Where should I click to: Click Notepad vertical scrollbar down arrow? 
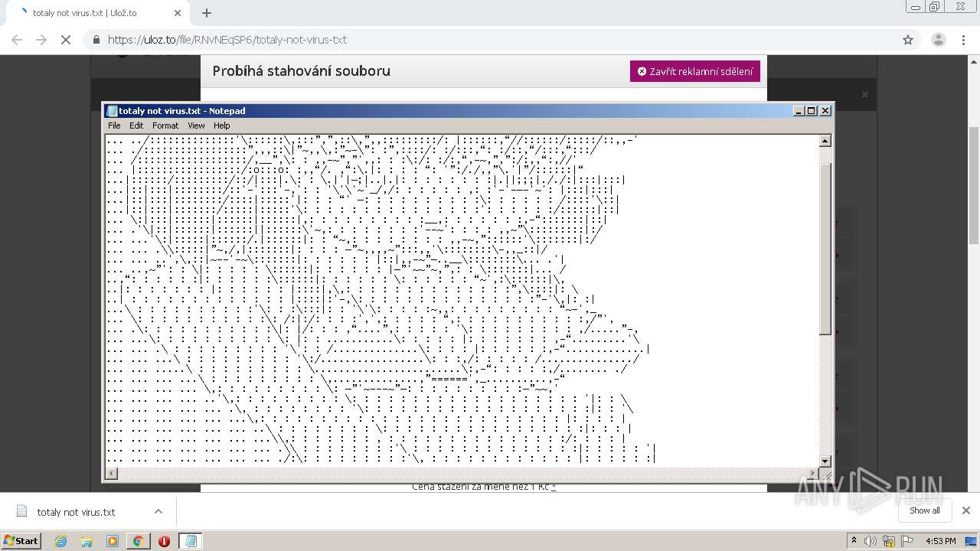[825, 461]
